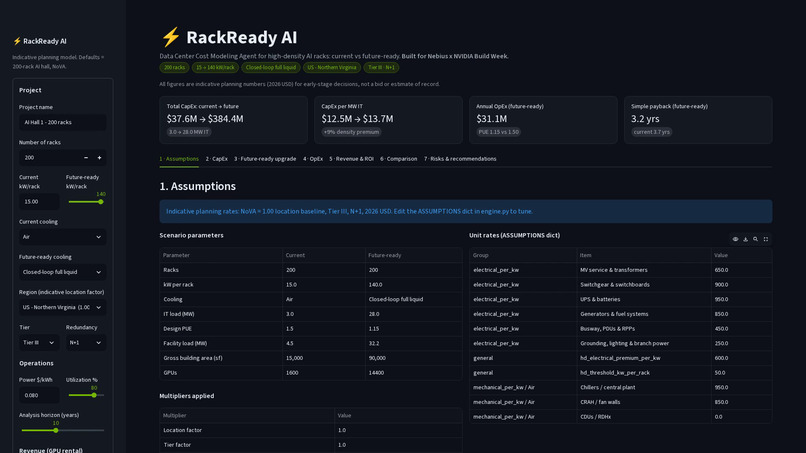
Task: Click 'Generators & fuel systems' cell
Action: [x=644, y=314]
